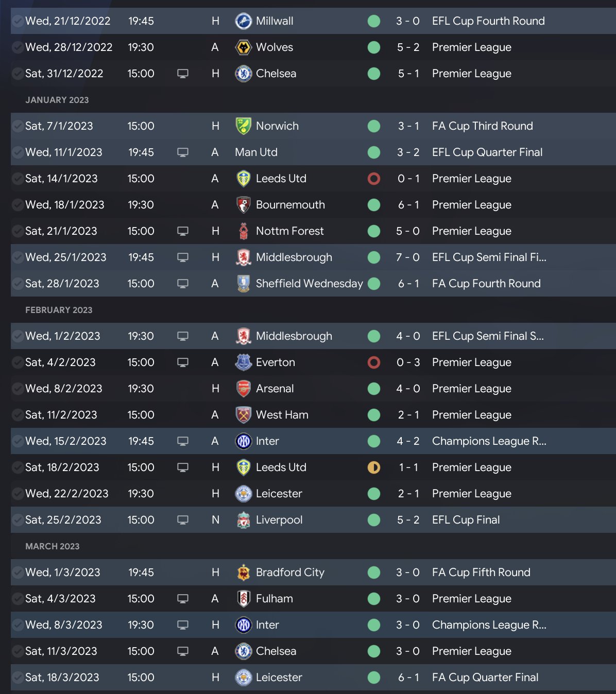
Task: Click the Bournemouth club crest
Action: point(243,205)
